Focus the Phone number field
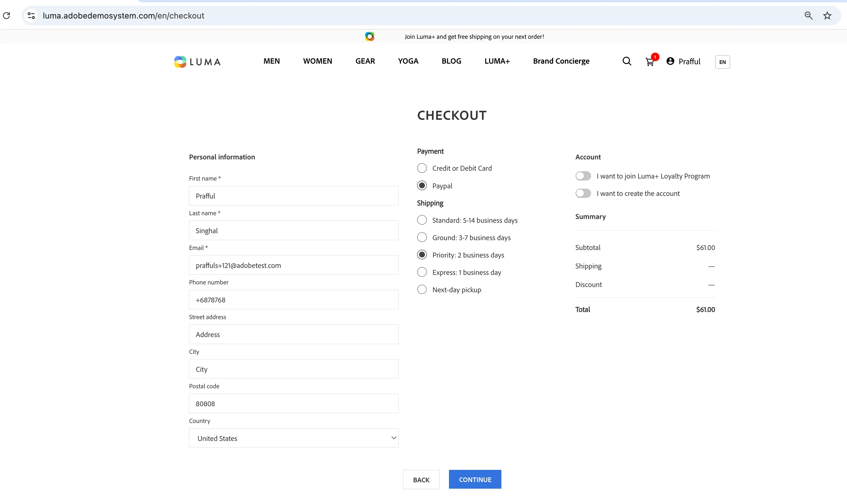The height and width of the screenshot is (504, 847). (x=294, y=299)
